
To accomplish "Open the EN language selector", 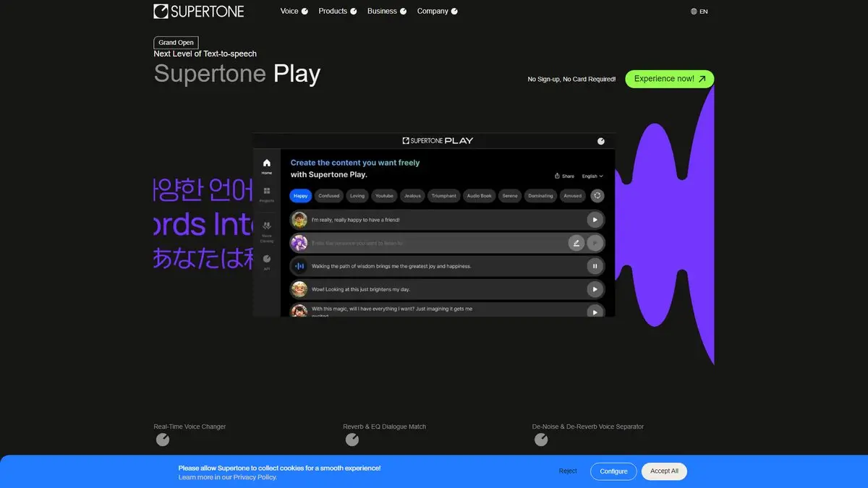I will click(699, 12).
